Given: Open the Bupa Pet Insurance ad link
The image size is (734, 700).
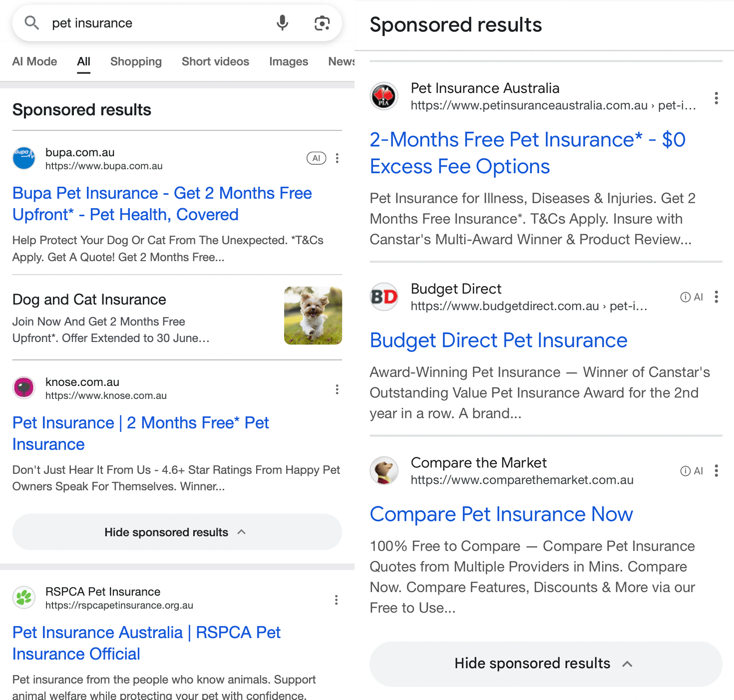Looking at the screenshot, I should click(162, 204).
